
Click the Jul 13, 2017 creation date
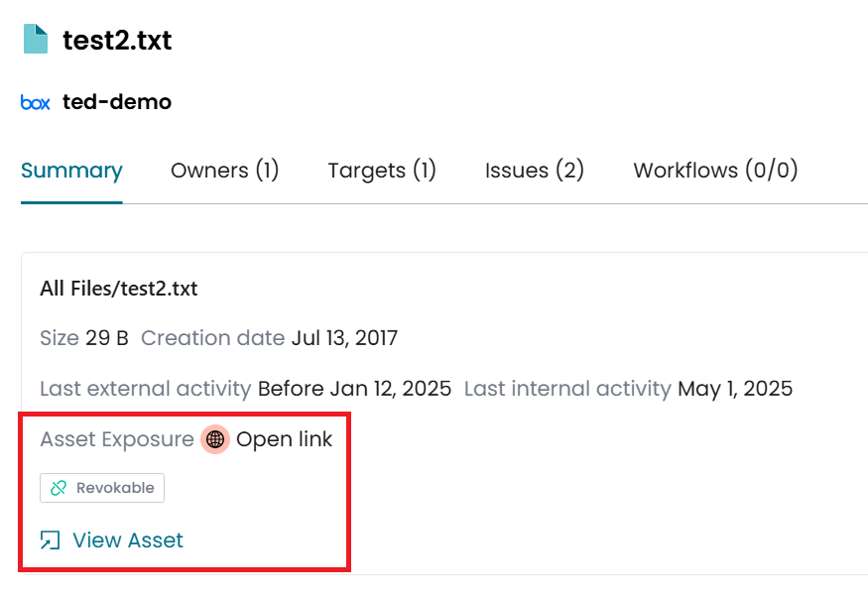tap(344, 338)
